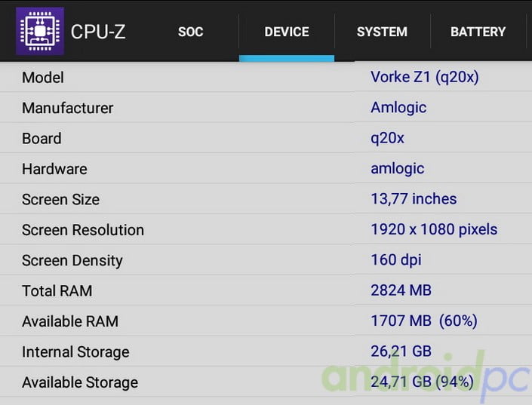Open the SYSTEM tab
Screen dimensions: 532x405
[382, 32]
